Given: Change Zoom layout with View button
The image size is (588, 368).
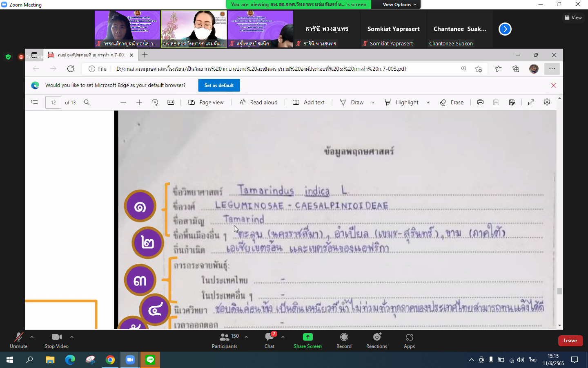Looking at the screenshot, I should pyautogui.click(x=573, y=18).
